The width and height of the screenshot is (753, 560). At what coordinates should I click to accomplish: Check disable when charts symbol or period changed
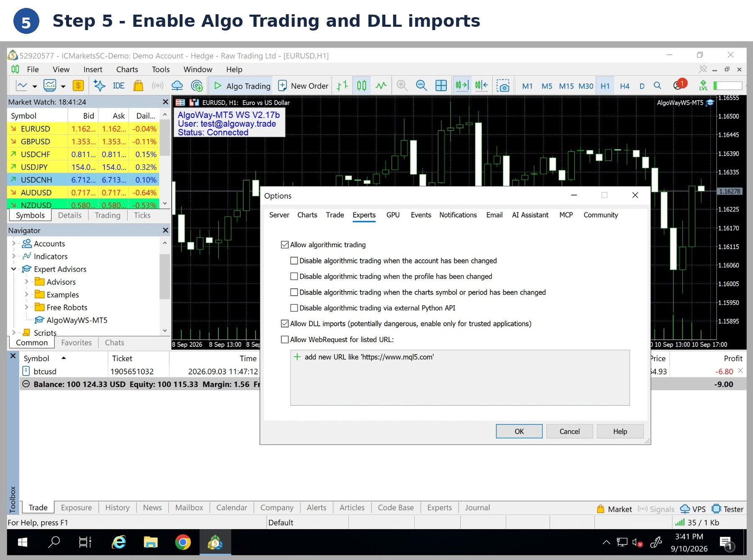294,292
